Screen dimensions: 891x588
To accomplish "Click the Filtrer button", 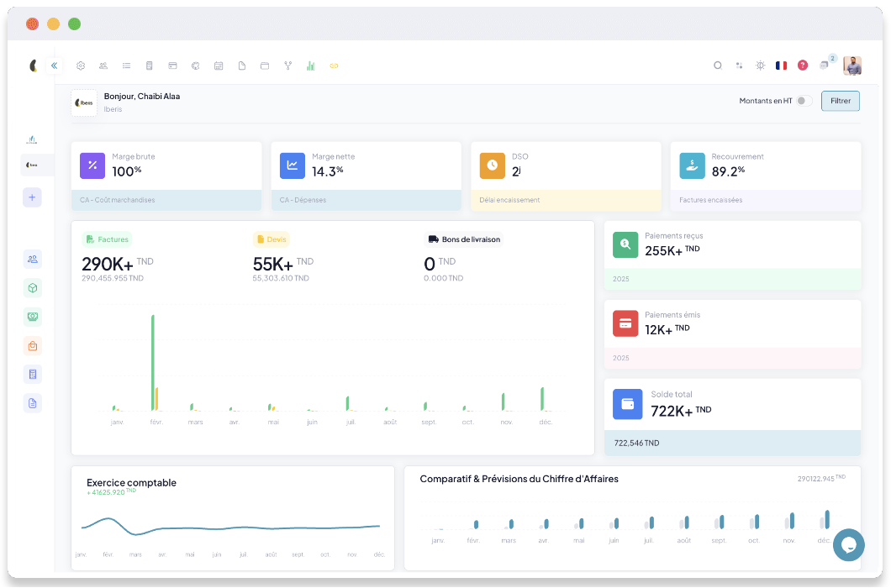I will [x=840, y=101].
